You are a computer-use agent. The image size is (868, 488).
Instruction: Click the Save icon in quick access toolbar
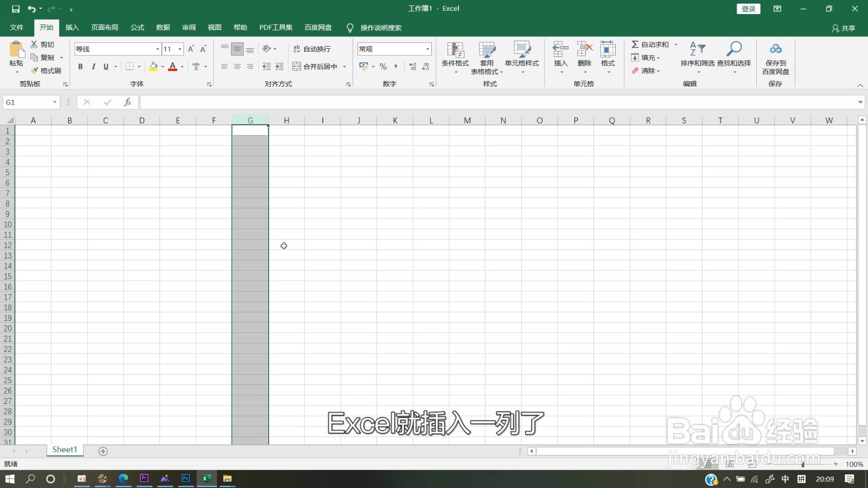16,9
